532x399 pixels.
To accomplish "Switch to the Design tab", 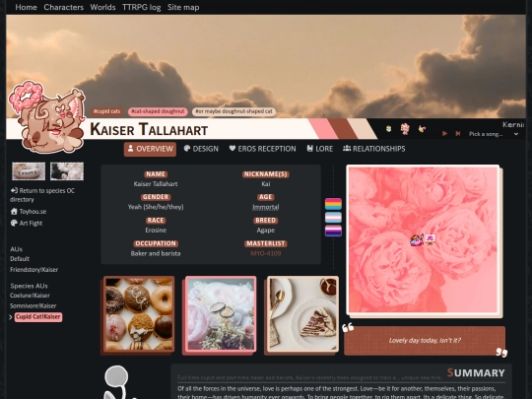I will [x=201, y=149].
